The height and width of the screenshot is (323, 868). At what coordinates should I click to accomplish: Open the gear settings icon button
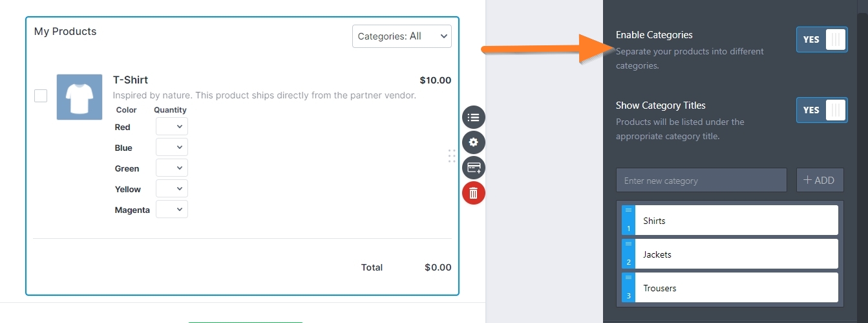coord(474,142)
